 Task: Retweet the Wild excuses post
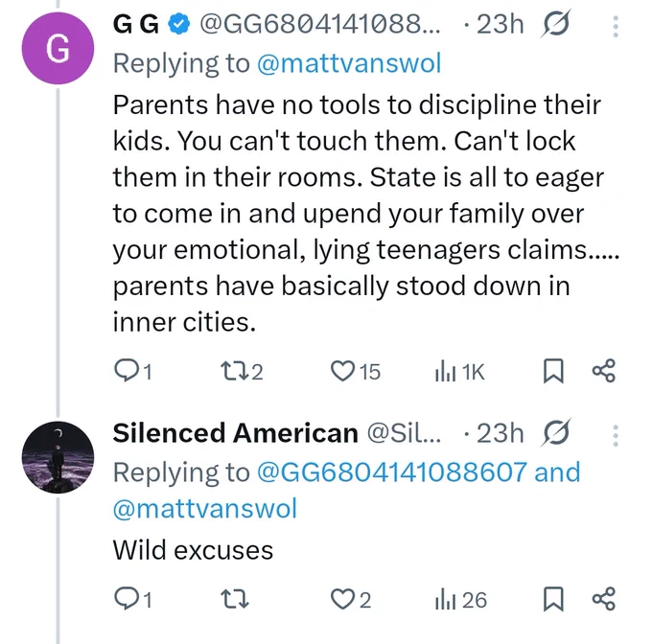pos(235,599)
